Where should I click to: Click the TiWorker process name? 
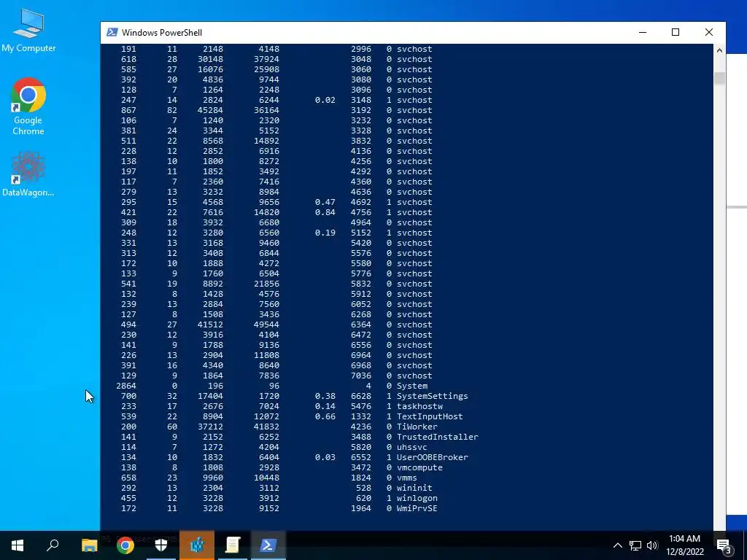(417, 427)
